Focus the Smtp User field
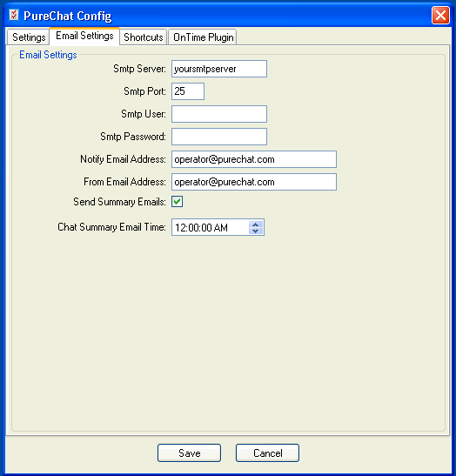Viewport: 456px width, 476px height. [219, 114]
